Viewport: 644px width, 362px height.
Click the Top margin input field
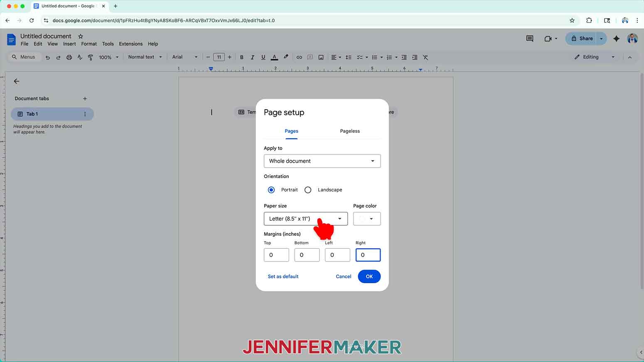(x=276, y=255)
